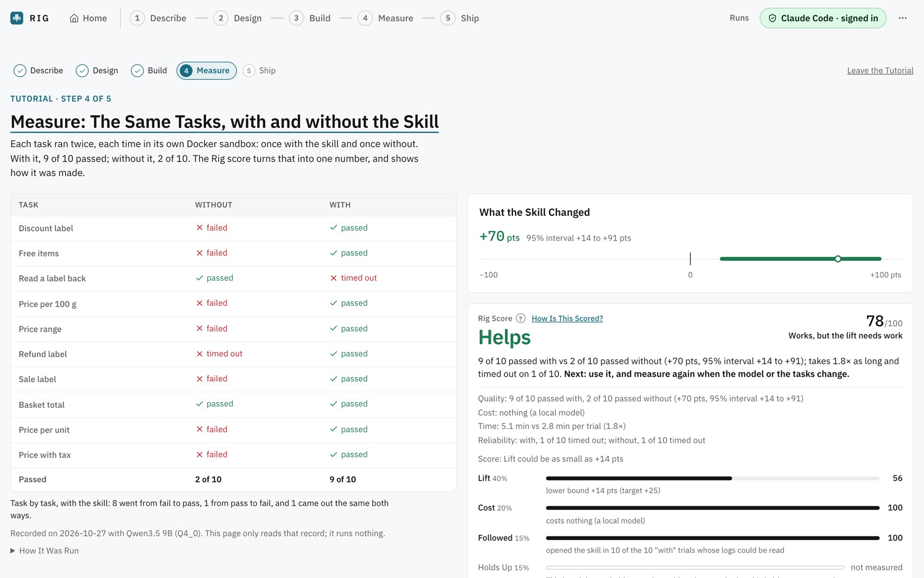The height and width of the screenshot is (578, 924).
Task: Click the Price per 100 g task name
Action: (x=48, y=304)
